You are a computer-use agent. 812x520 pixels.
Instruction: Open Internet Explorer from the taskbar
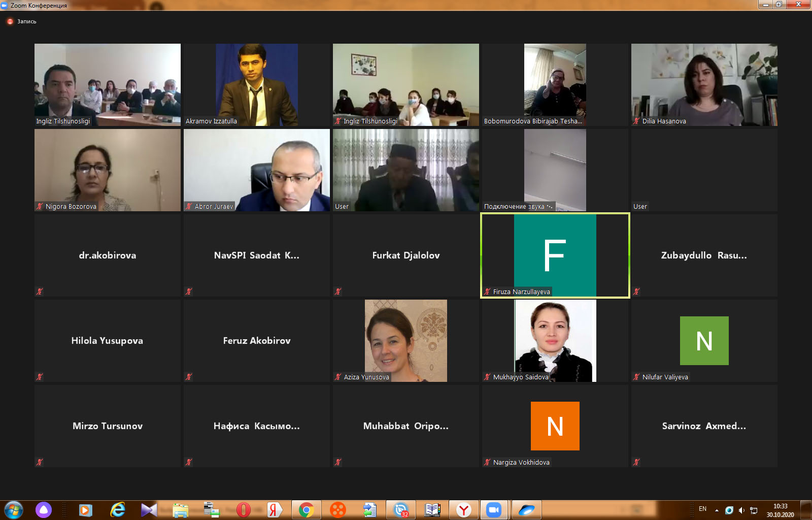tap(118, 509)
